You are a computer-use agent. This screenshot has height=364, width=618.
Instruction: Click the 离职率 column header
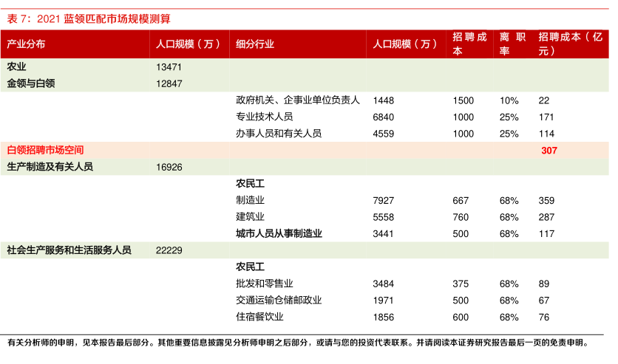(512, 44)
